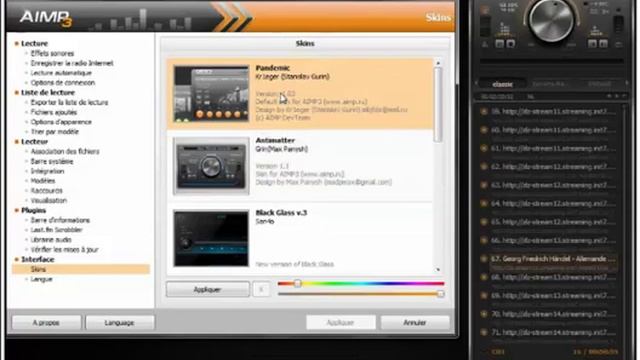The height and width of the screenshot is (360, 640).
Task: Open Visualisation settings
Action: pyautogui.click(x=49, y=200)
